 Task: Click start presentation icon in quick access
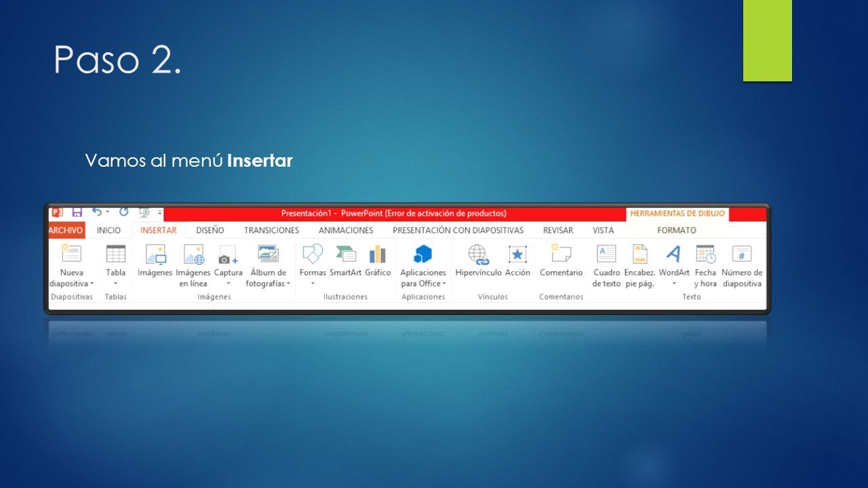(x=144, y=213)
